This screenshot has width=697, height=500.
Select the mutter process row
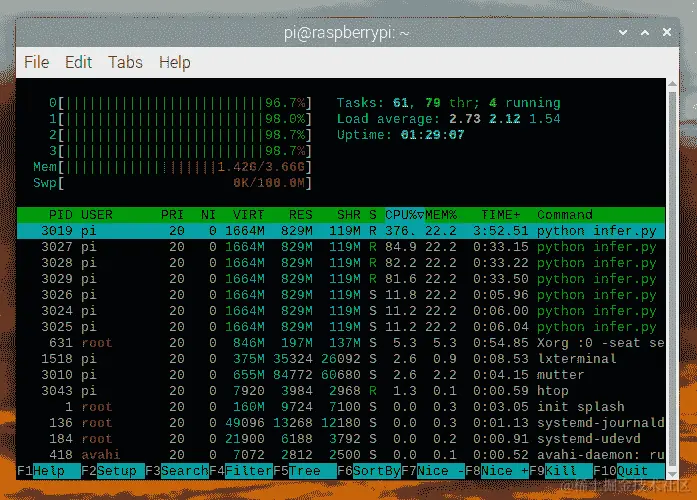coord(341,375)
